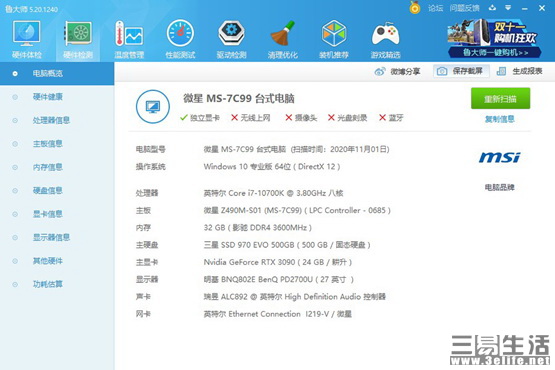Click the GeForce RTX 3090 graphics value
Viewport: 555px width, 370px height.
tap(278, 262)
